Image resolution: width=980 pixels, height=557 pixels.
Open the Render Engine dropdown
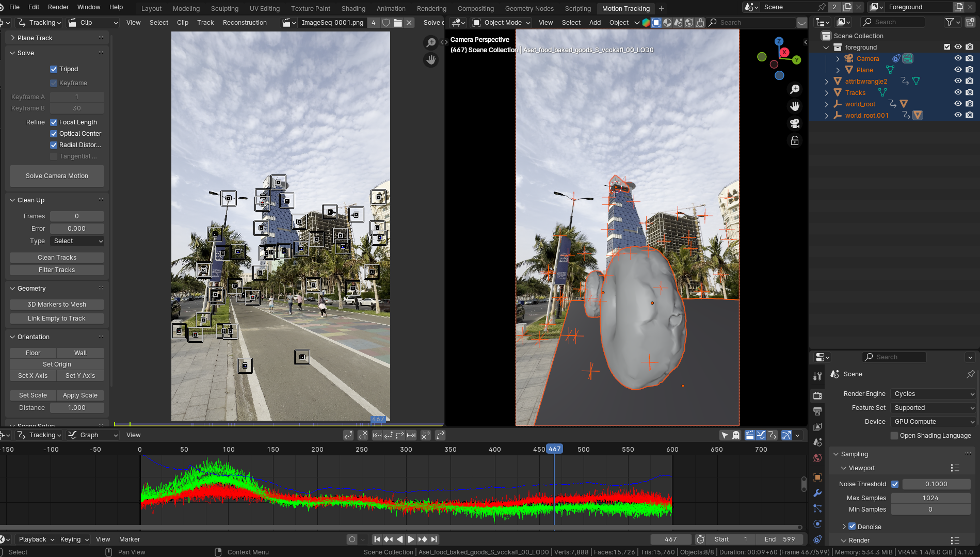933,394
